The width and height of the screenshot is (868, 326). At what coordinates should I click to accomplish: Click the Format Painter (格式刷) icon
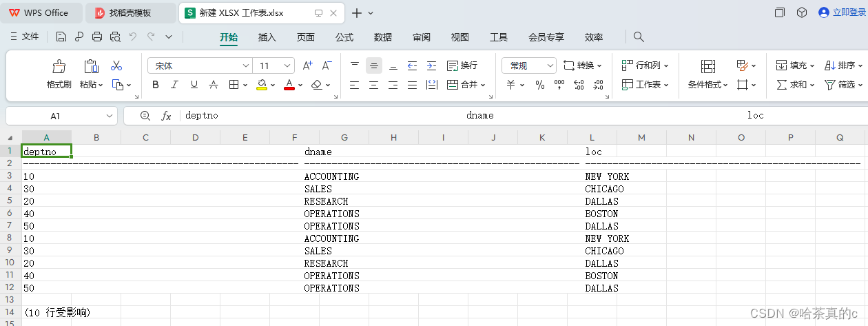[59, 67]
